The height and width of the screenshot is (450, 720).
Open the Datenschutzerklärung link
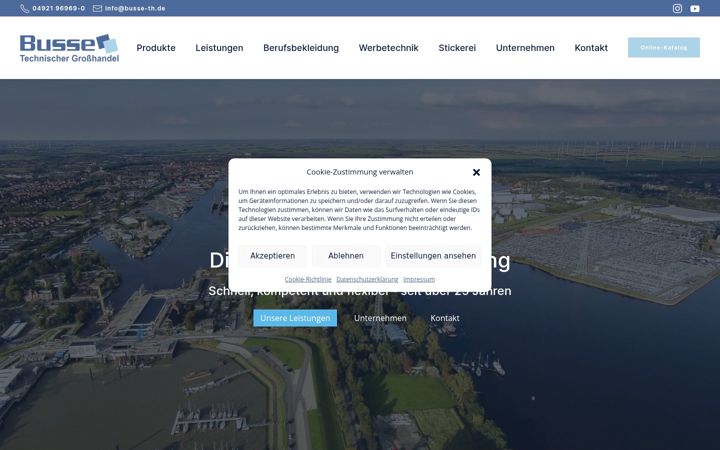coord(367,279)
